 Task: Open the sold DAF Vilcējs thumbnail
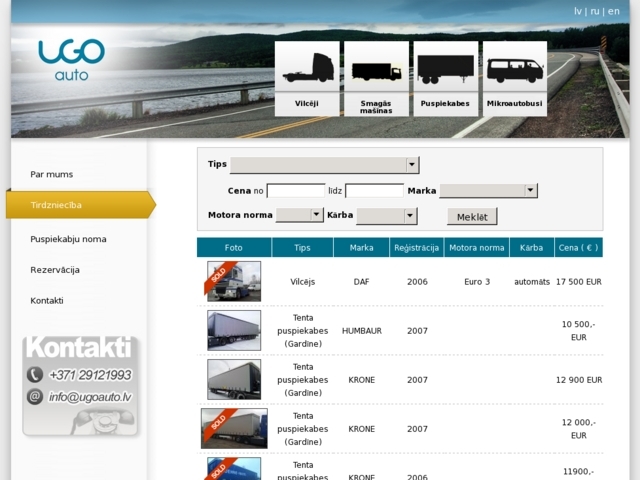point(233,282)
